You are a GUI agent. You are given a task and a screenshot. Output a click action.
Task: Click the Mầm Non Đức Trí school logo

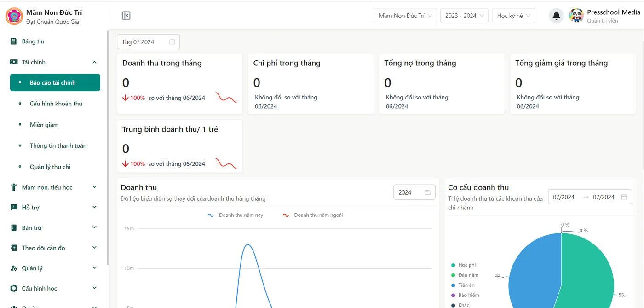tap(14, 16)
